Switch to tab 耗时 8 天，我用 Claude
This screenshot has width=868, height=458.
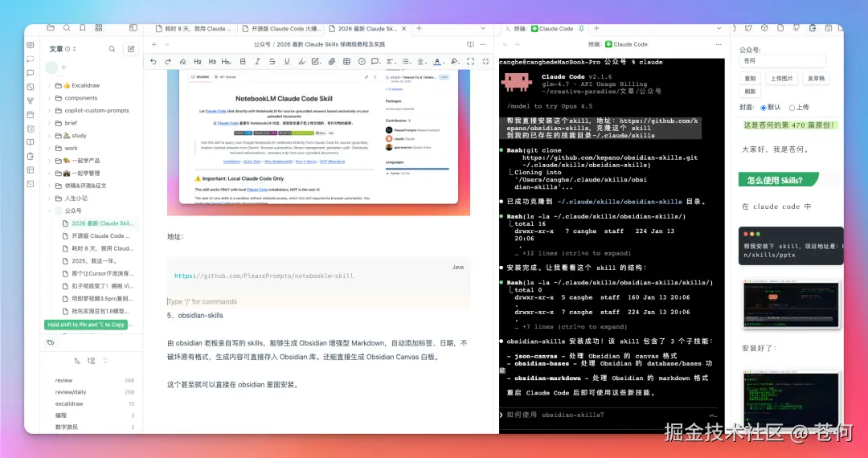click(x=194, y=28)
